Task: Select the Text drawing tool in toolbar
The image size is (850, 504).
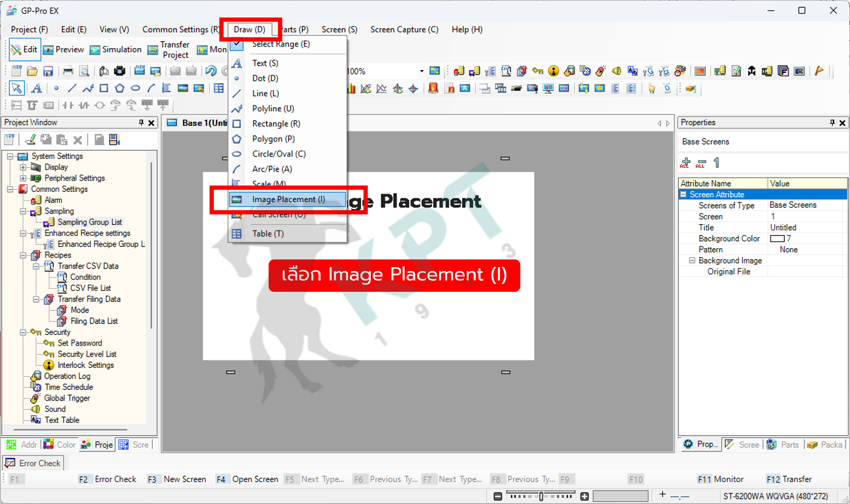Action: click(x=37, y=89)
